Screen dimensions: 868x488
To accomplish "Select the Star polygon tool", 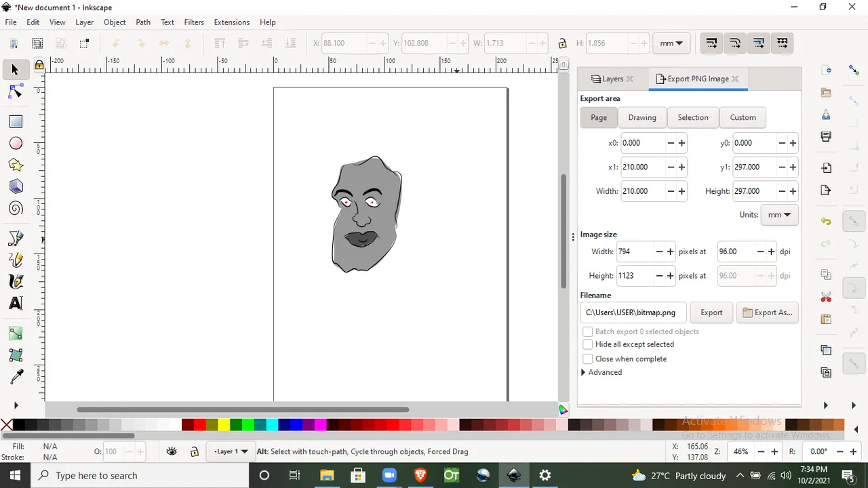I will pyautogui.click(x=16, y=165).
